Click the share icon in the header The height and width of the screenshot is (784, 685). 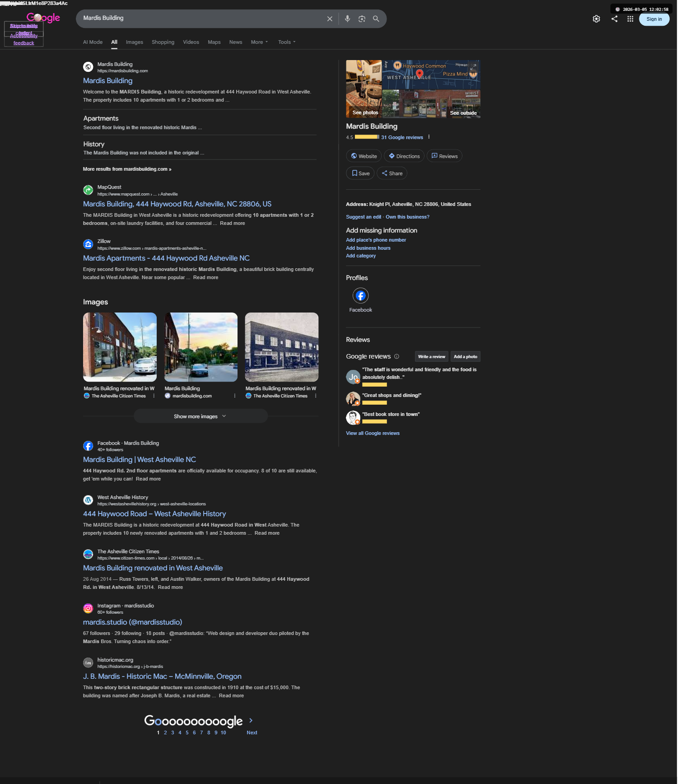point(614,19)
